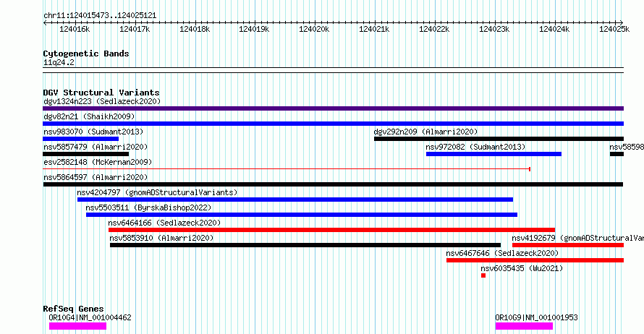The width and height of the screenshot is (644, 334).
Task: Open the nsv5853910 (Almarri2020) label
Action: [161, 238]
